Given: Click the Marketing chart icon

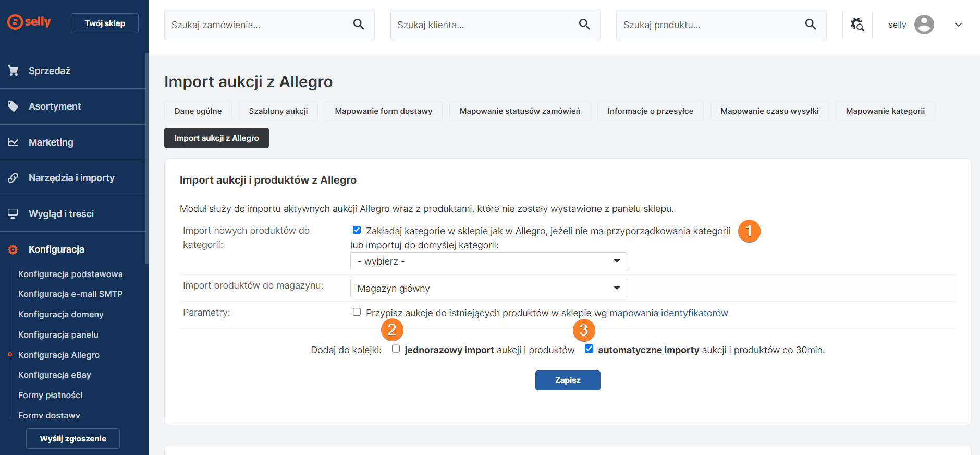Looking at the screenshot, I should 13,142.
